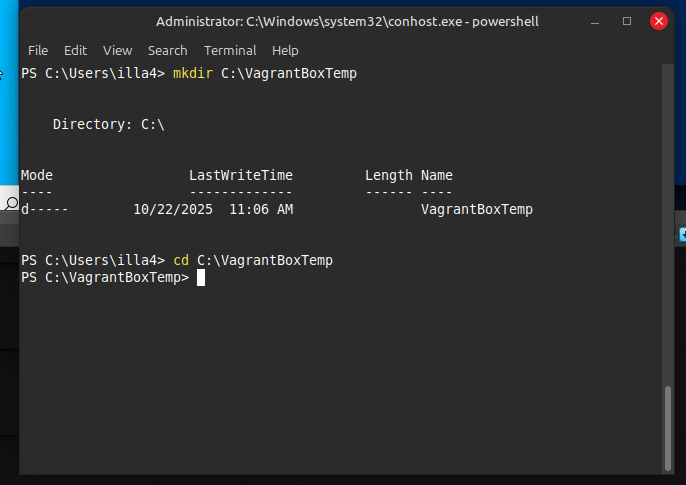Click the Length column header
This screenshot has width=686, height=485.
point(388,175)
